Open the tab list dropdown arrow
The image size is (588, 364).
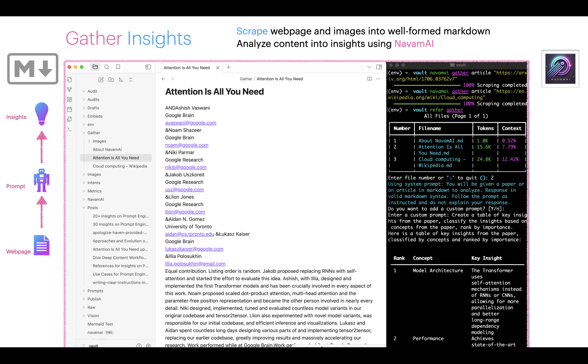point(369,67)
